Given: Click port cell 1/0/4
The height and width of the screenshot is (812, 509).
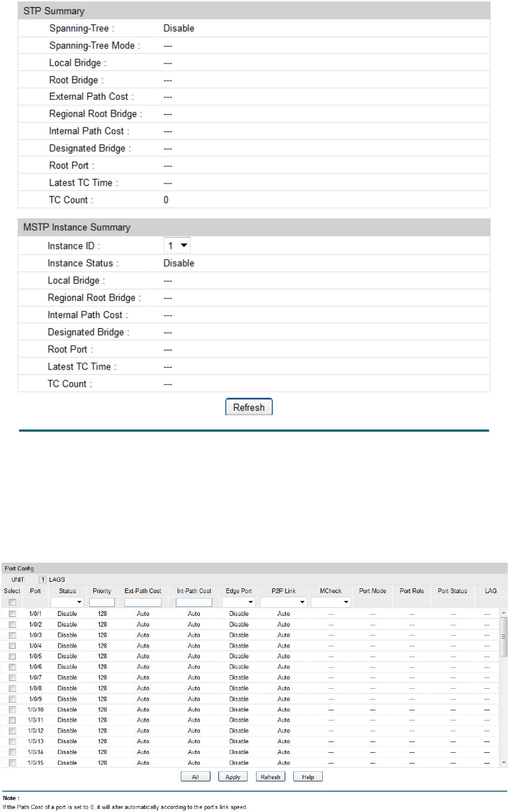Looking at the screenshot, I should (x=35, y=646).
